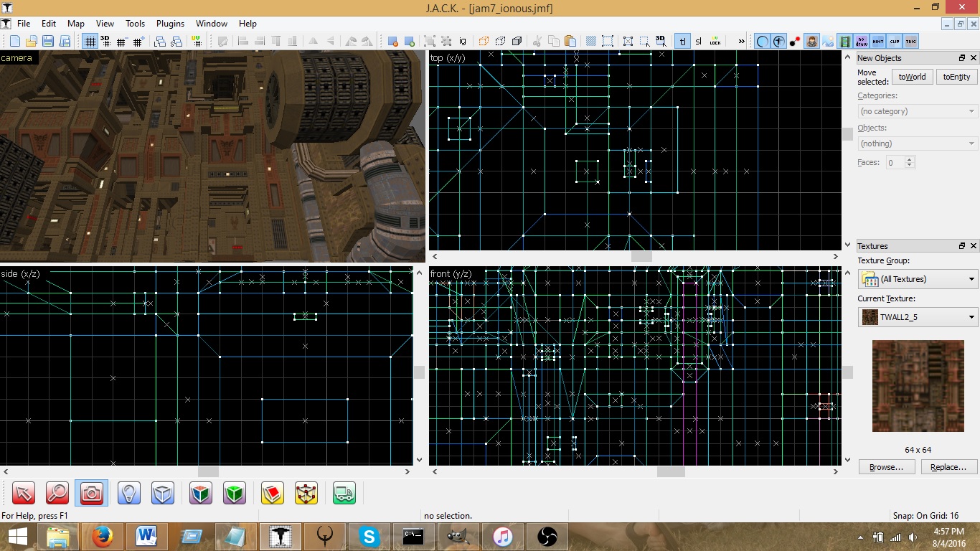Open Firefox from the Windows taskbar
Viewport: 980px width, 551px height.
(102, 536)
